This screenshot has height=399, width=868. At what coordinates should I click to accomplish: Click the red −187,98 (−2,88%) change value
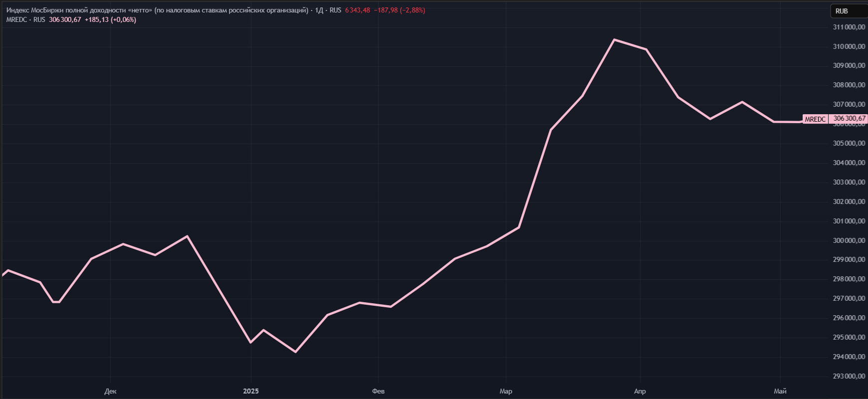399,10
